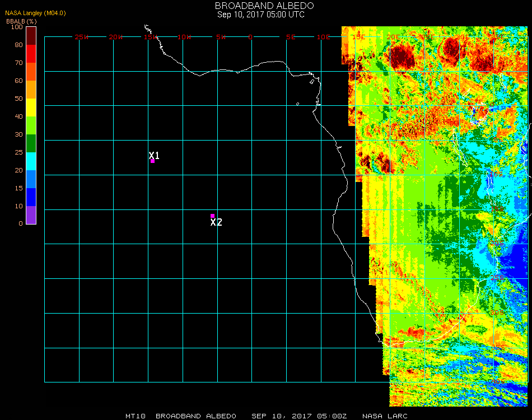Click the 5E longitude label
This screenshot has height=420, width=532.
(x=291, y=37)
